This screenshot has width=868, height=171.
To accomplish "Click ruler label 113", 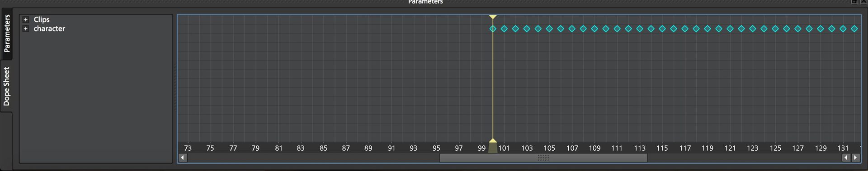I will point(640,148).
